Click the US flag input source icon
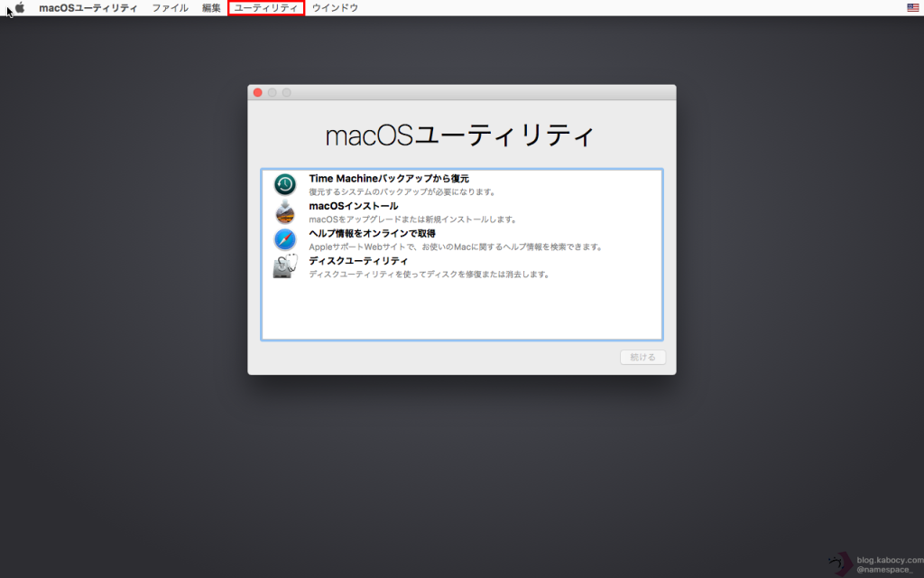 tap(913, 7)
